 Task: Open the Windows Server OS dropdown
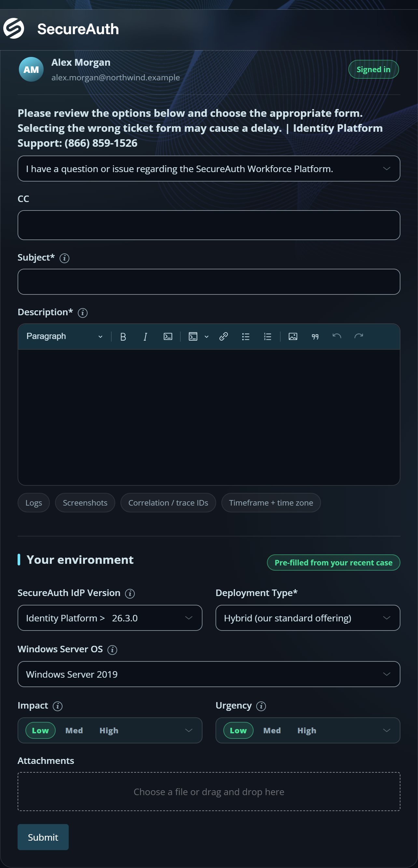[x=209, y=674]
